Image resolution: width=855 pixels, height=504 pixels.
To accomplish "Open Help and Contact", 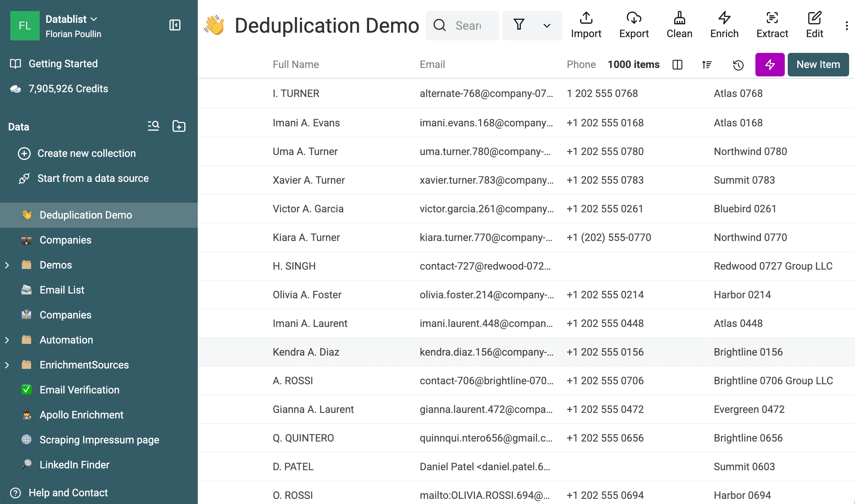I will pos(59,493).
